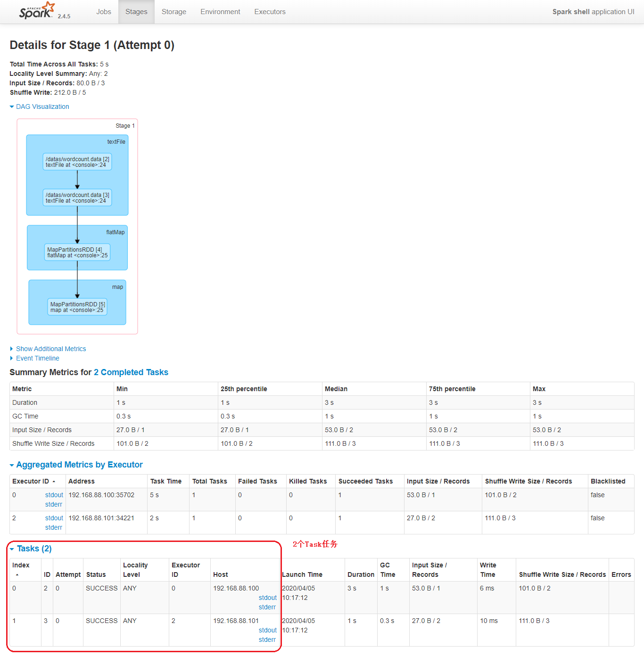Open the Storage tab

tap(174, 12)
